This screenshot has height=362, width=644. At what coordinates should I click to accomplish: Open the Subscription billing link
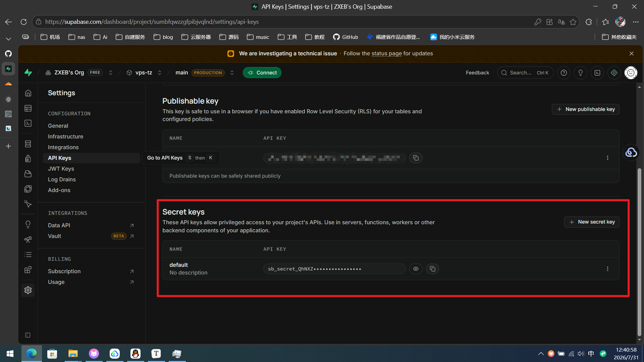(91, 271)
